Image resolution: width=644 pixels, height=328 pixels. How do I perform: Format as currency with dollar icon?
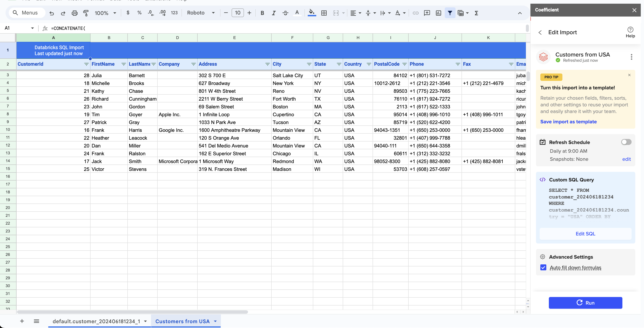128,13
